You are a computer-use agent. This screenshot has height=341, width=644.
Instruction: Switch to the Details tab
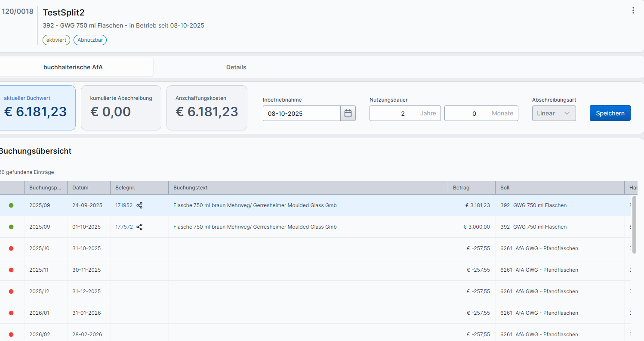point(236,67)
